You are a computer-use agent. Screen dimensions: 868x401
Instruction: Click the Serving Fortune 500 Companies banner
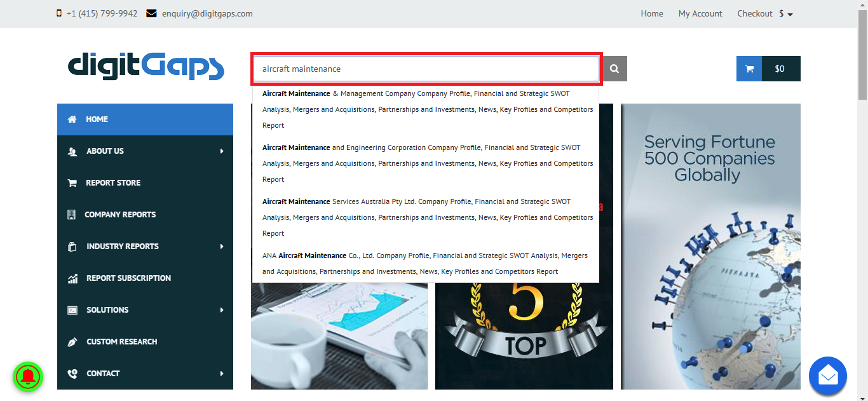point(710,247)
